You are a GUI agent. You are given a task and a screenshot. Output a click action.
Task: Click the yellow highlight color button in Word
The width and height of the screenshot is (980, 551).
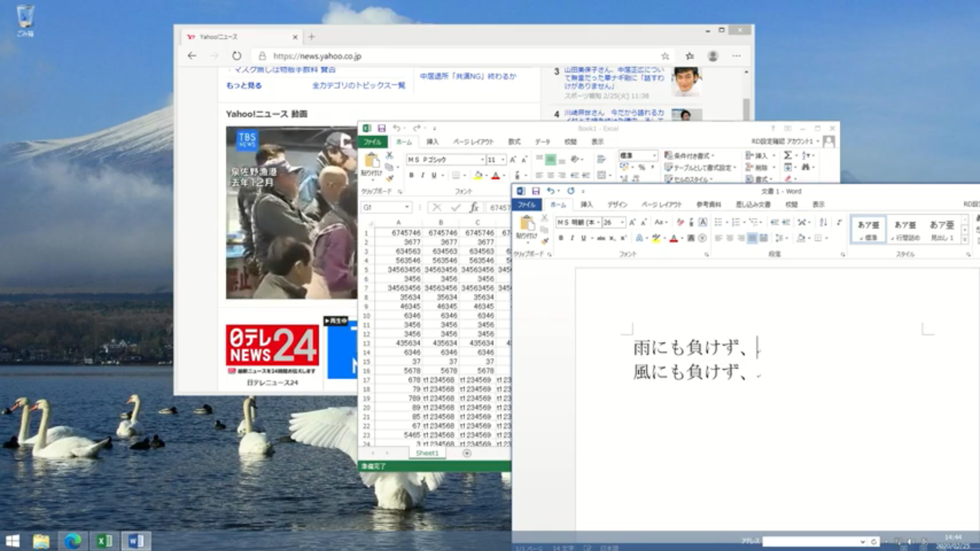tap(656, 238)
